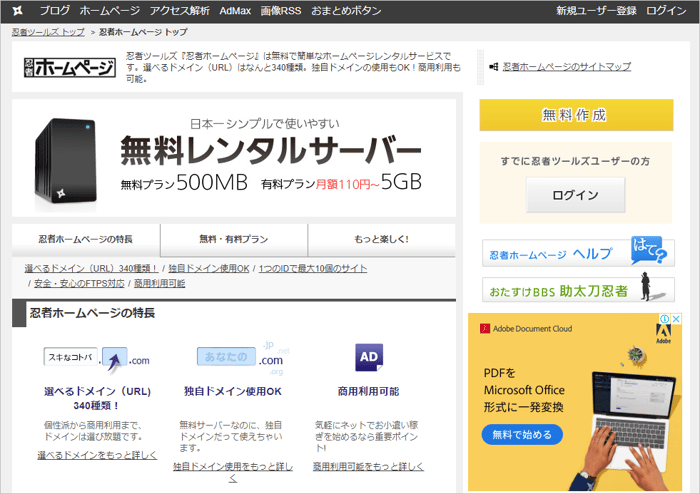Click the yellow 無料作成 button

click(576, 115)
